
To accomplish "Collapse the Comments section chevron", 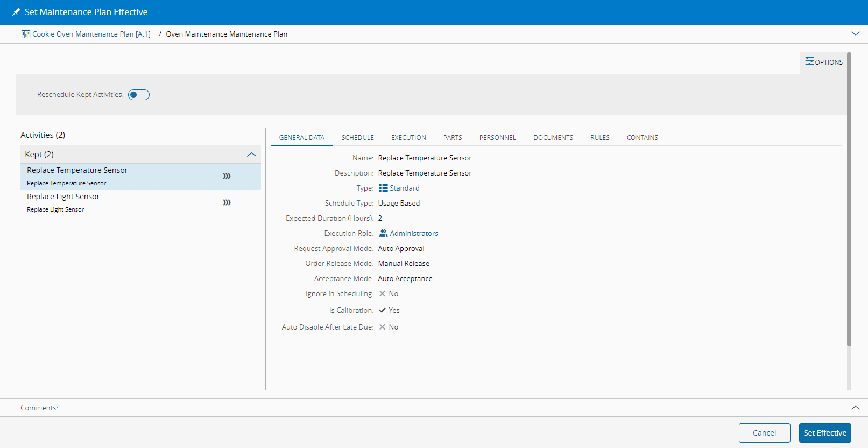I will coord(855,408).
